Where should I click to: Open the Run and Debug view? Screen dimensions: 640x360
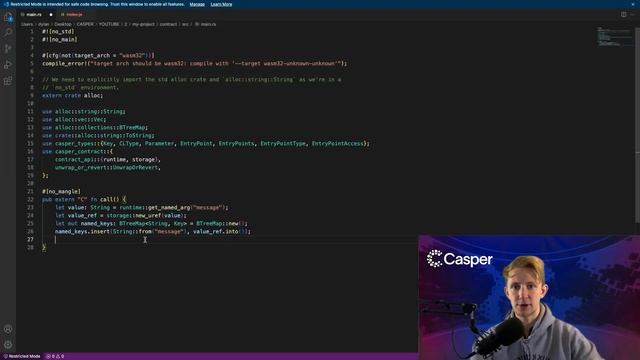[8, 64]
